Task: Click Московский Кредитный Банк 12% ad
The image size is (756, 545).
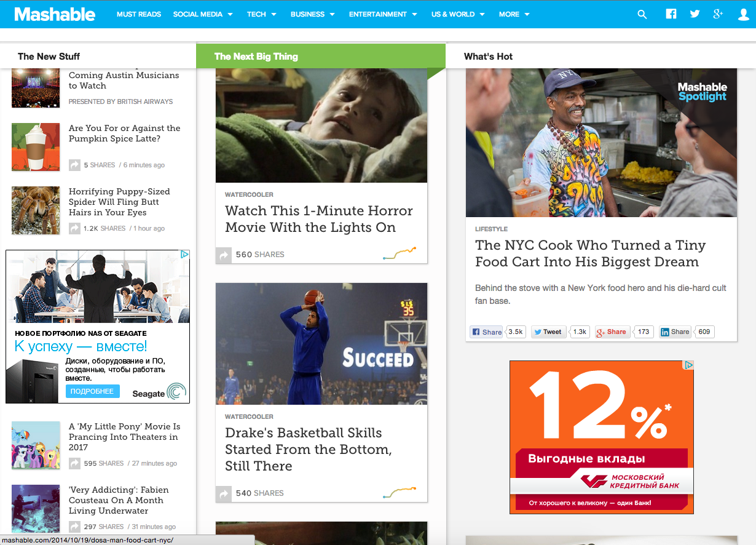Action: 602,437
